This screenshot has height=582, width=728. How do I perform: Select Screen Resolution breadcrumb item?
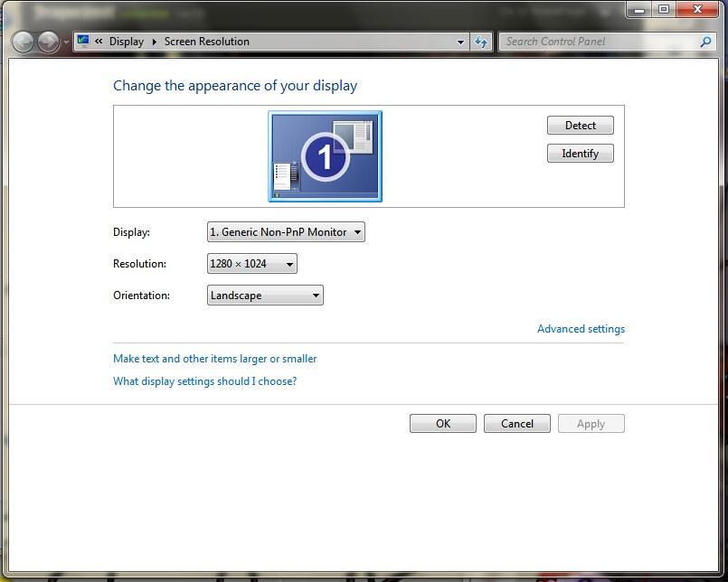tap(206, 42)
